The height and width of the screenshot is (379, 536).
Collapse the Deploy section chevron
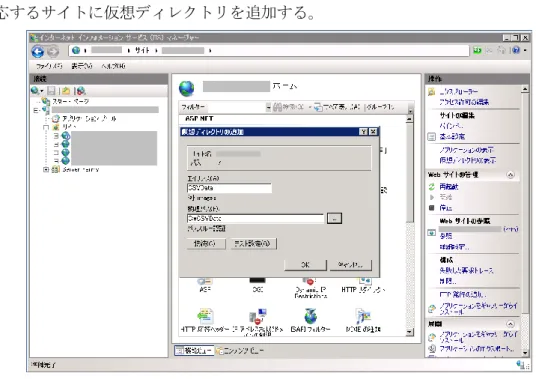coord(510,324)
